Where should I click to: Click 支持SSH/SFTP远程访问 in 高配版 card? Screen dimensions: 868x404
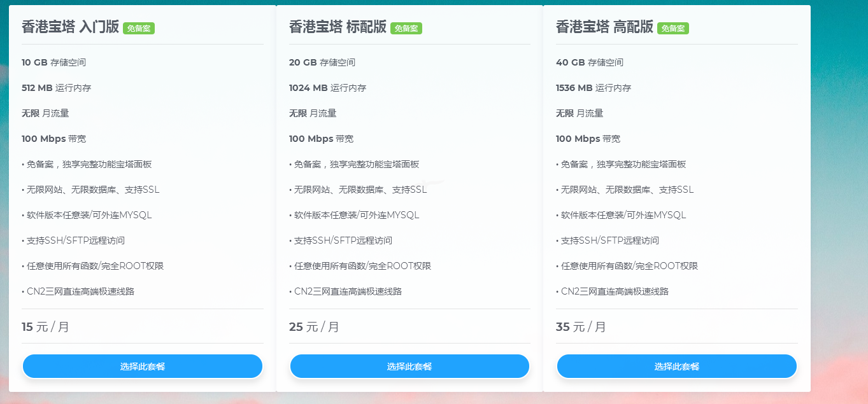[608, 240]
